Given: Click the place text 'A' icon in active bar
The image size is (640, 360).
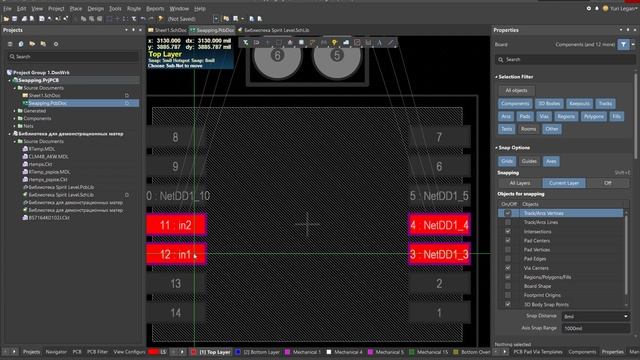Looking at the screenshot, I should [379, 42].
